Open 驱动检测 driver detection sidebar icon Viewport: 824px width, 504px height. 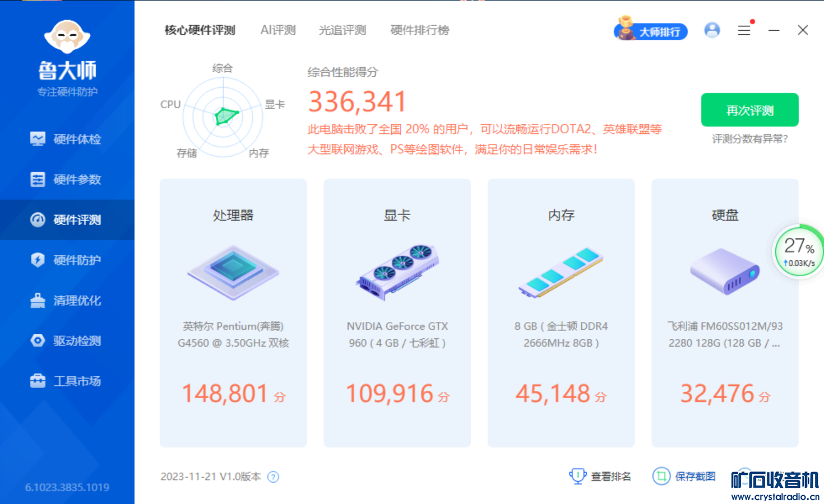click(38, 340)
